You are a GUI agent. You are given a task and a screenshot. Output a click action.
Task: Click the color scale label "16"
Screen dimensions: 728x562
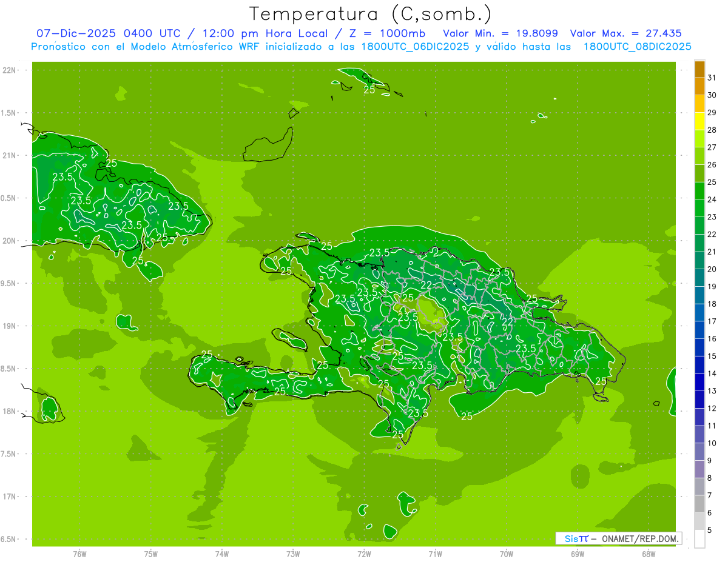click(712, 339)
